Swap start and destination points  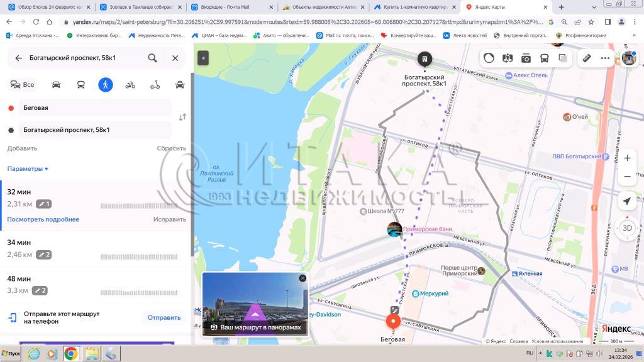(x=182, y=117)
